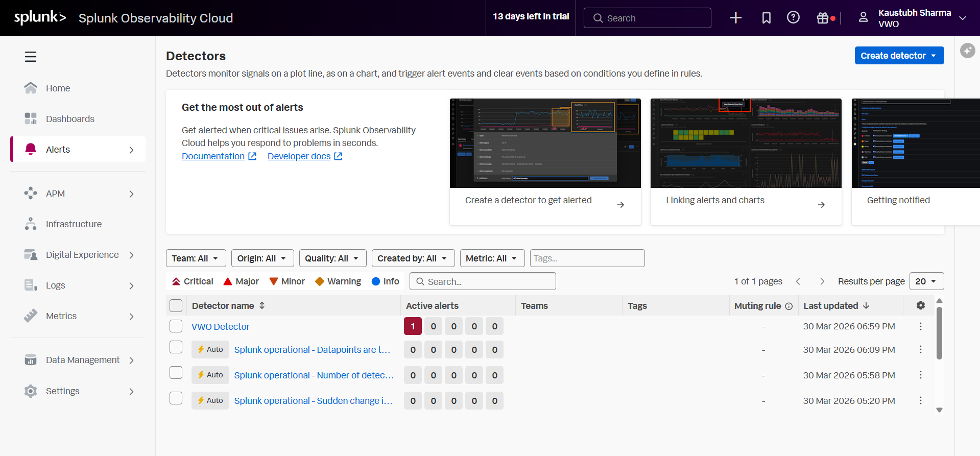Open the Quality: All dropdown
The height and width of the screenshot is (456, 980).
tap(333, 258)
